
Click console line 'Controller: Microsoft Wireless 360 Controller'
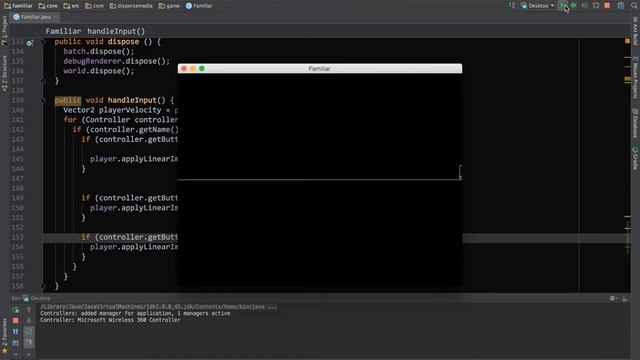[x=110, y=320]
